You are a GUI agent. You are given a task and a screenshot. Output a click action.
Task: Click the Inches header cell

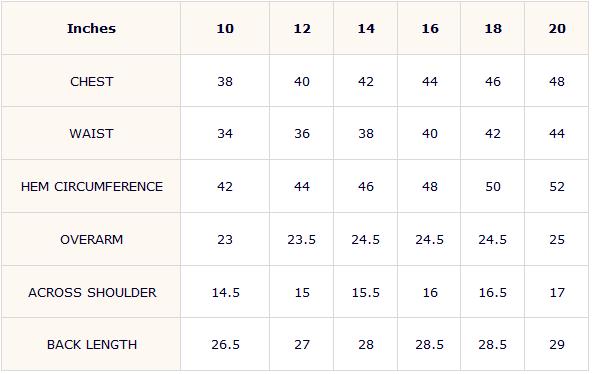tap(91, 29)
